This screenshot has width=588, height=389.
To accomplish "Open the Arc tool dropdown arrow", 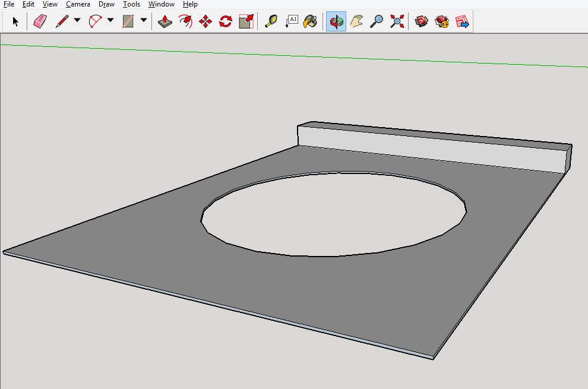I will (x=110, y=21).
